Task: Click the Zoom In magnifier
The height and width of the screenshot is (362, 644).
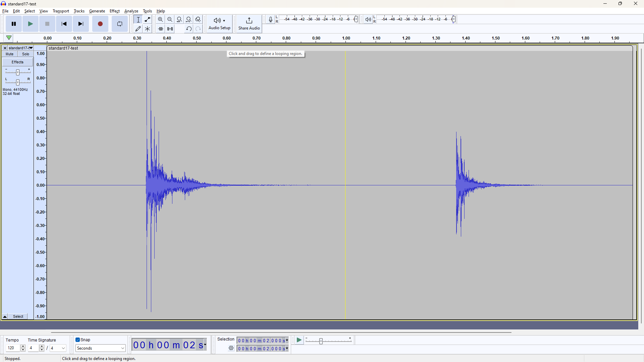Action: click(161, 19)
